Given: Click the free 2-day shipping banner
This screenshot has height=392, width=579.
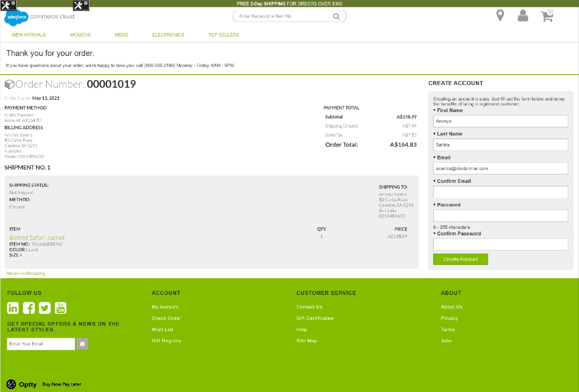Looking at the screenshot, I should click(x=289, y=3).
